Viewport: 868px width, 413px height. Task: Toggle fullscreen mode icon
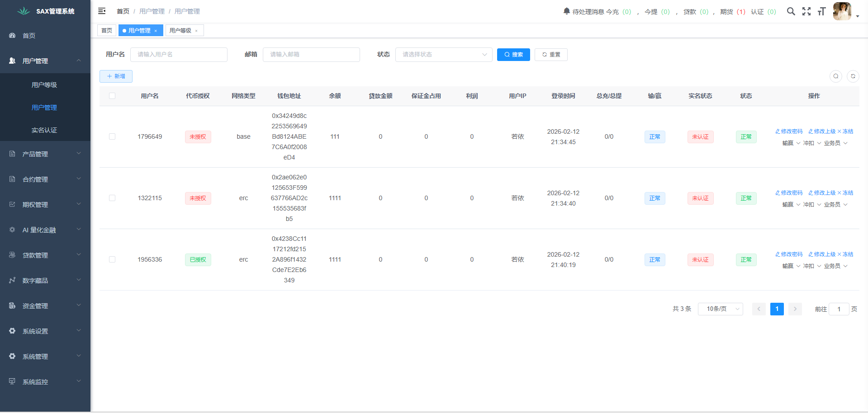(806, 11)
